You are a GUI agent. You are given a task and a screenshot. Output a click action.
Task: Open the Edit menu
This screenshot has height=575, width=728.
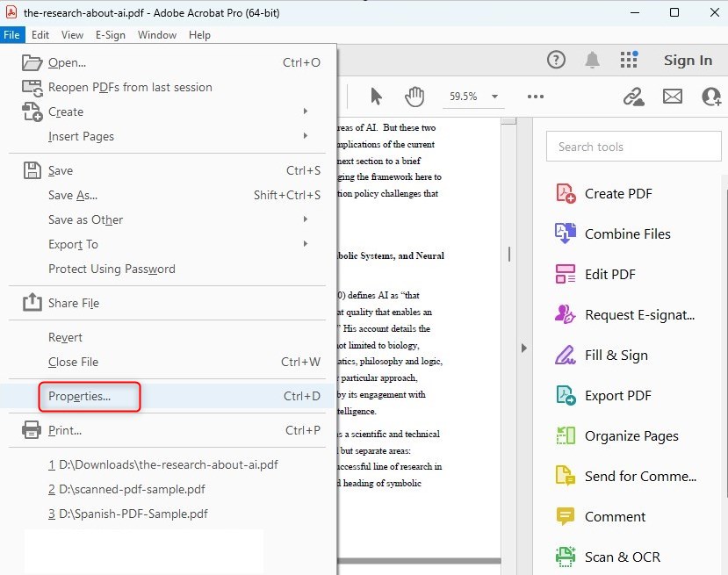[x=40, y=34]
